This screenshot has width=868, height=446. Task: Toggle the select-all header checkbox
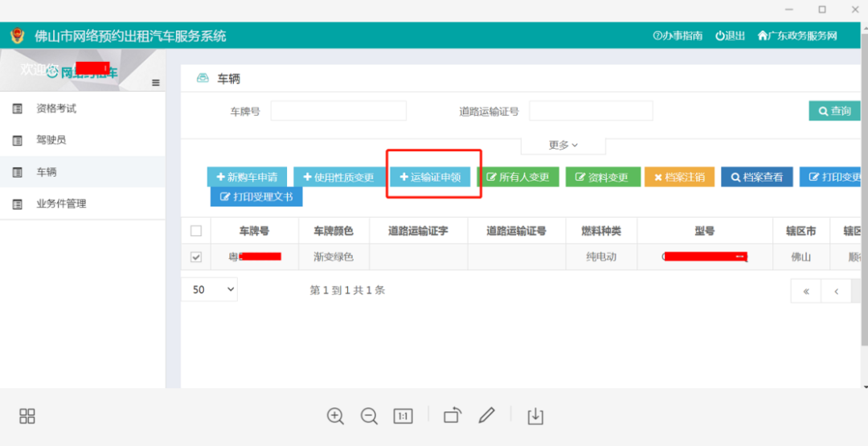(x=196, y=231)
